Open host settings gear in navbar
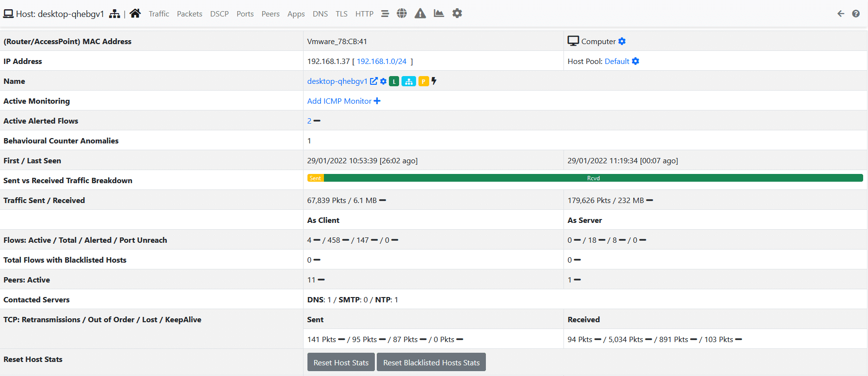This screenshot has width=868, height=376. point(457,14)
